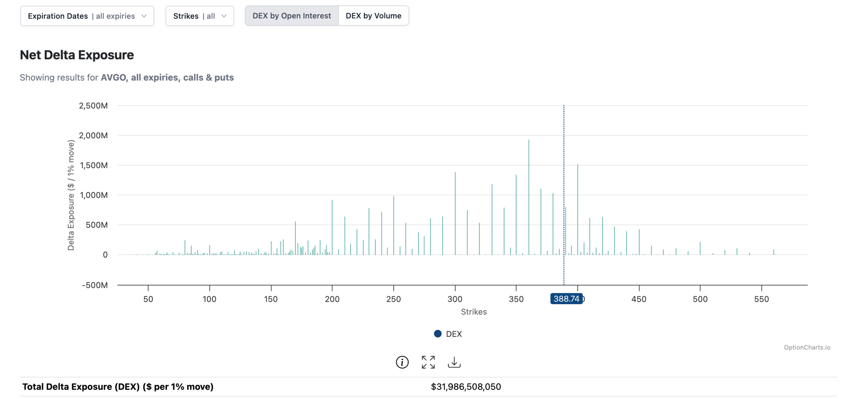Download the chart image

454,362
